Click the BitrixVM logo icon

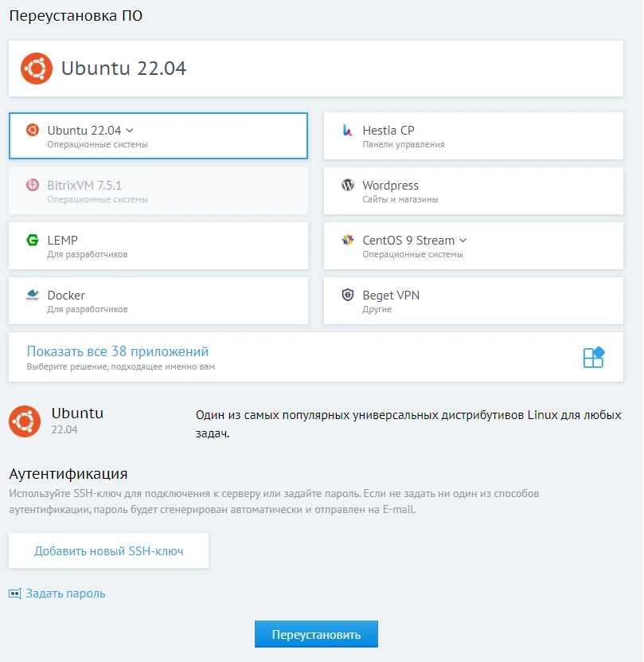click(x=33, y=185)
